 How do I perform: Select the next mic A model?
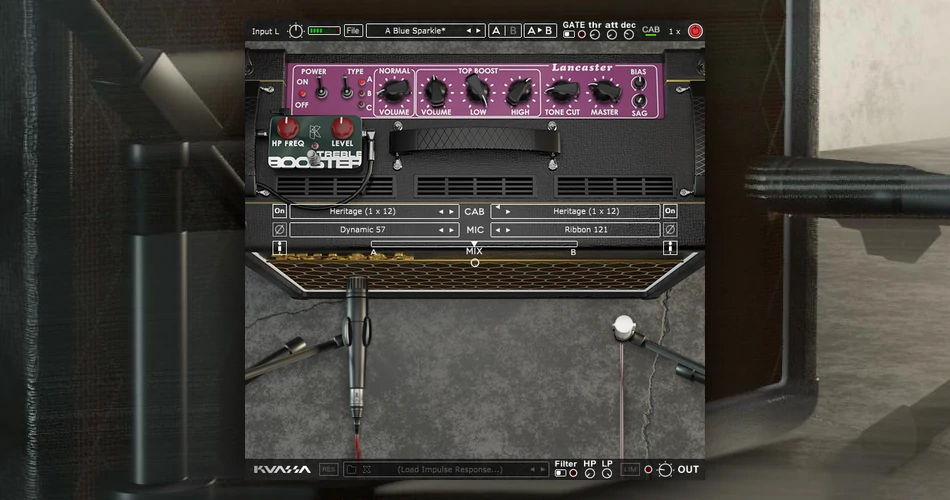[x=451, y=230]
